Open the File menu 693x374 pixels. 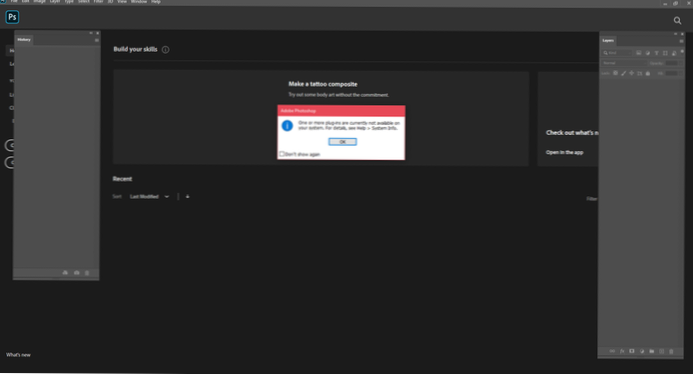coord(14,2)
